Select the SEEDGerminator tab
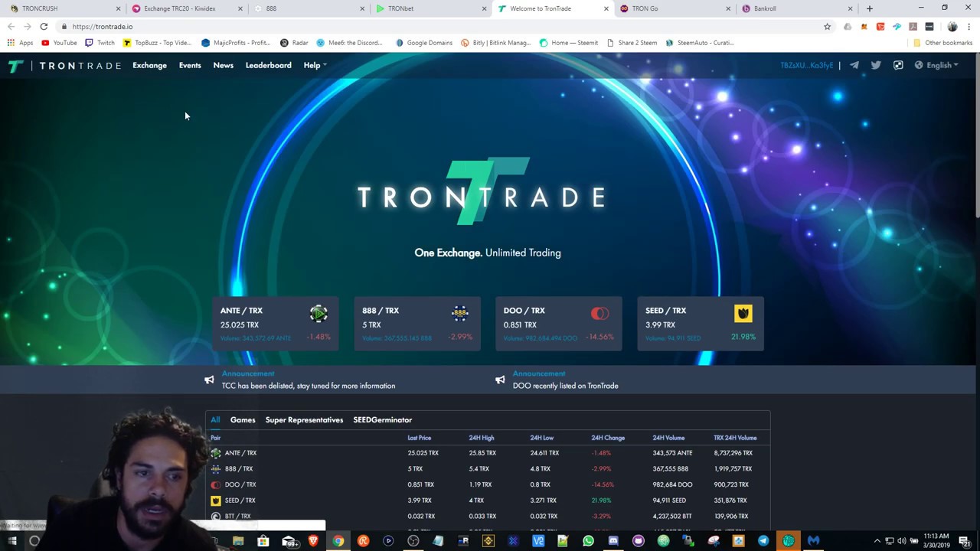980x551 pixels. pos(382,420)
